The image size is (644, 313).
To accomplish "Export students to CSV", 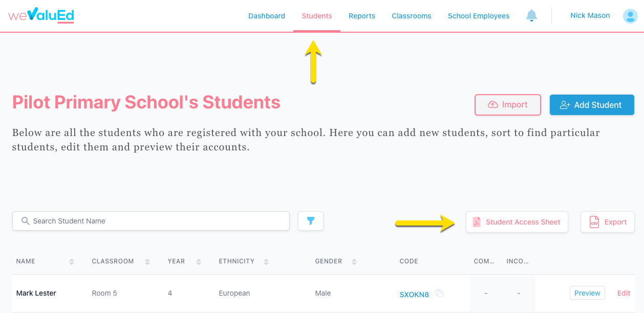I will (608, 222).
